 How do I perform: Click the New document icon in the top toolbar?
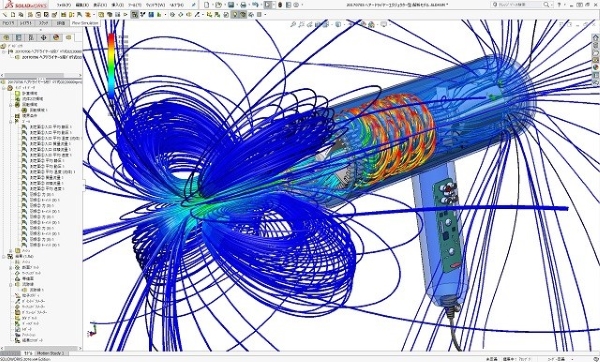(207, 5)
